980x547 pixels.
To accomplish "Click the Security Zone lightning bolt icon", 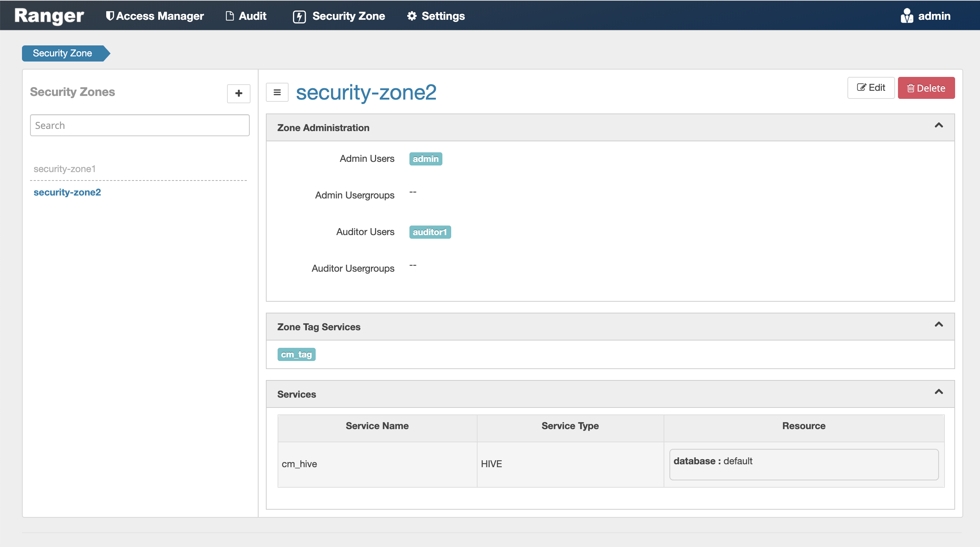I will tap(299, 16).
